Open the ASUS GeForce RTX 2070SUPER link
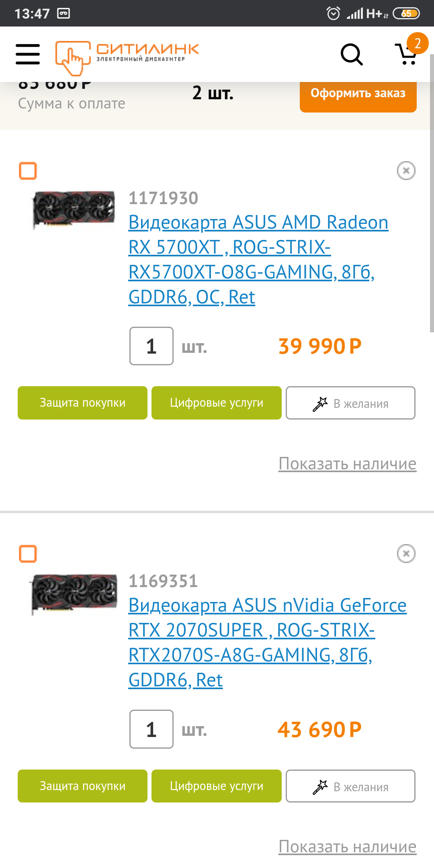Viewport: 434px width, 868px height. tap(268, 643)
